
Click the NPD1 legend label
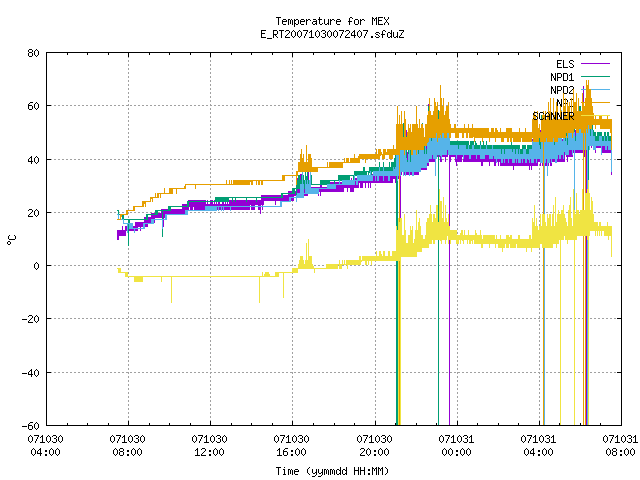pos(562,77)
